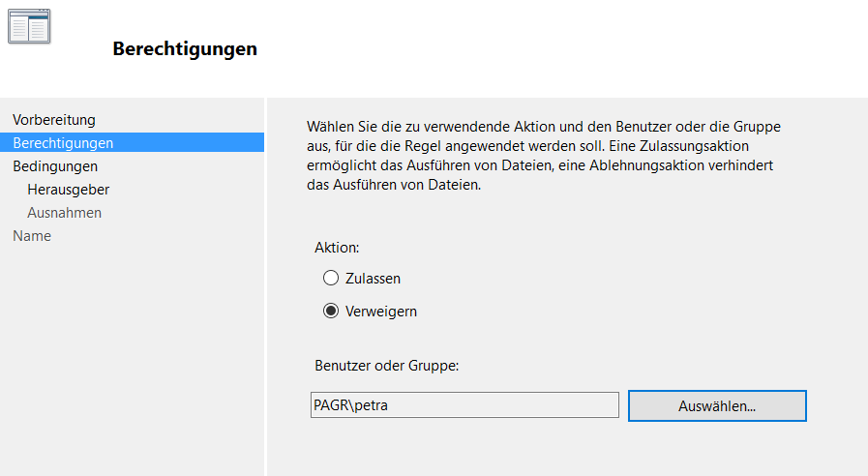
Task: Go to the highlighted Berechtigungen step
Action: 63,143
